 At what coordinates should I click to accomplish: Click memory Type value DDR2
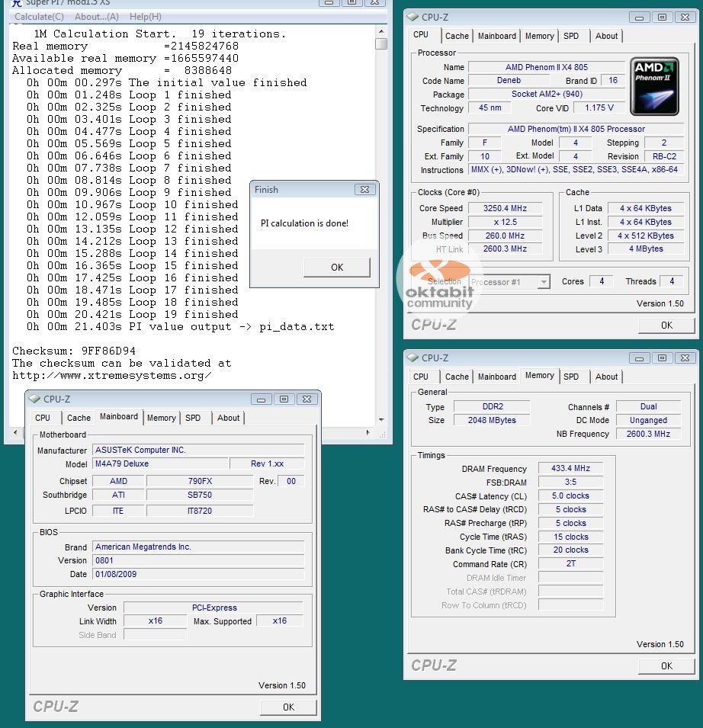click(493, 406)
